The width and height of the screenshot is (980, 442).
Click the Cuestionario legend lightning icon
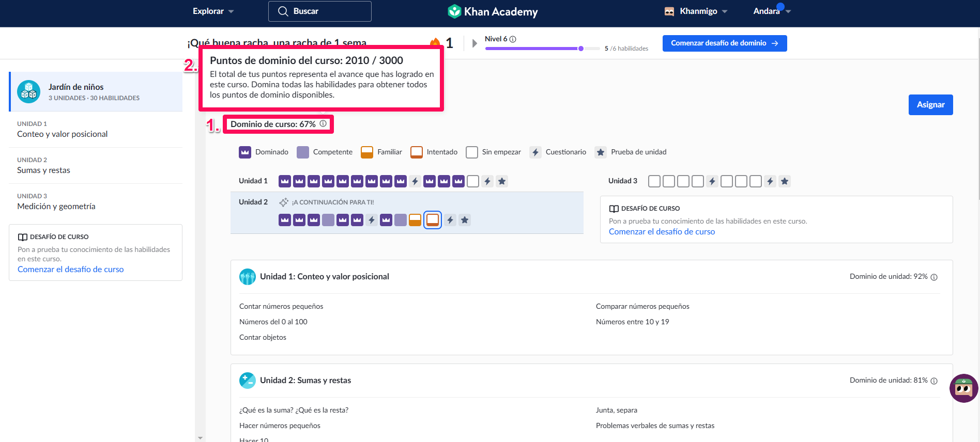coord(535,152)
